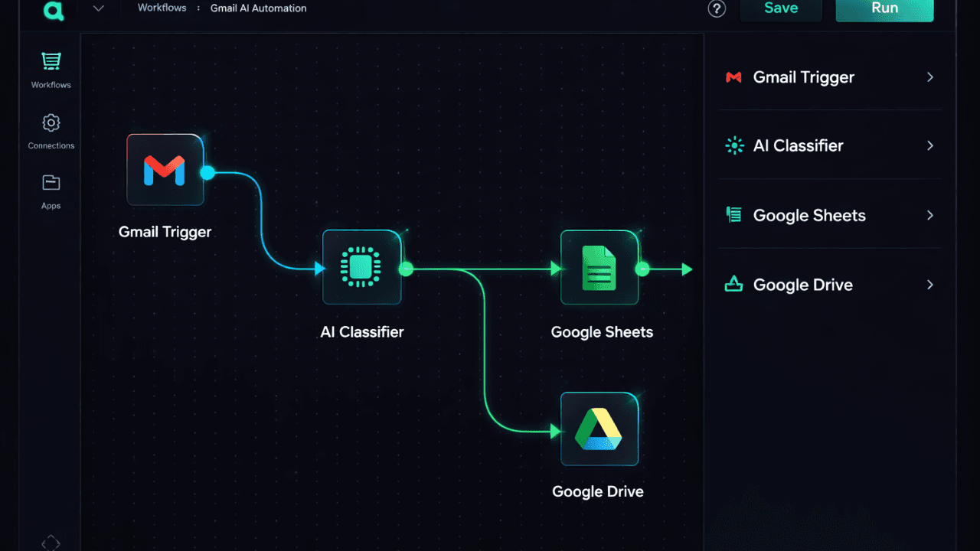Click the AI Classifier spark icon in panel

[x=734, y=145]
